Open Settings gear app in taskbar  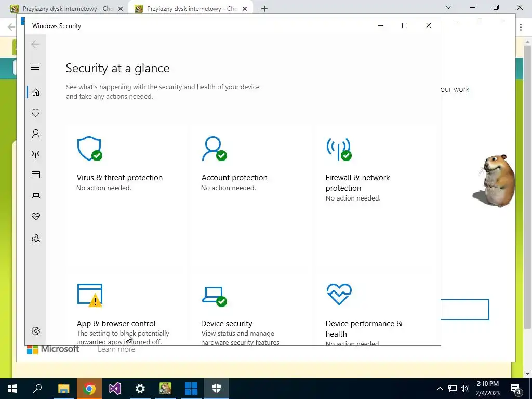[x=140, y=389]
